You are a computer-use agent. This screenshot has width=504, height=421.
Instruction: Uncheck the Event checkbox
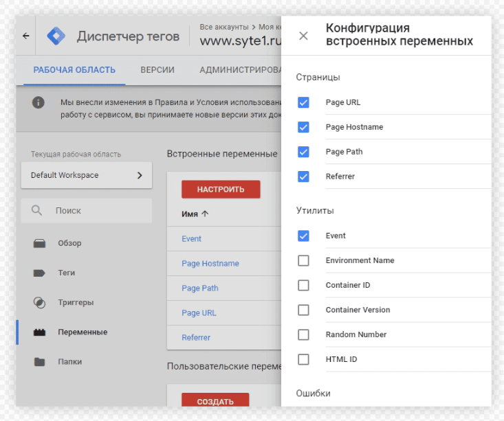[x=303, y=236]
